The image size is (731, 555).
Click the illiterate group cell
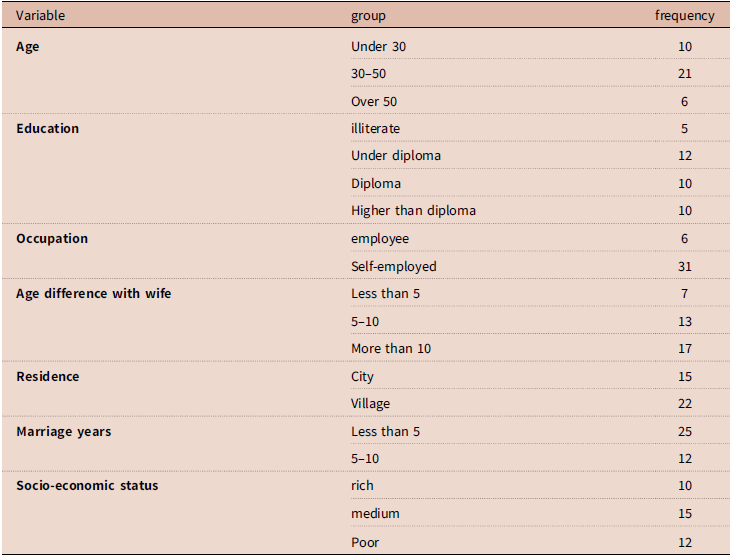click(375, 129)
